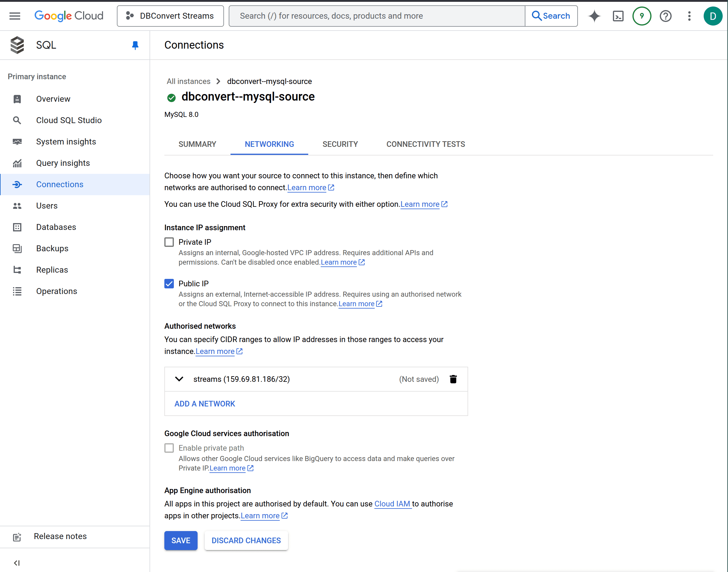Open Learn more link about Cloud SQL Proxy

[x=424, y=204]
